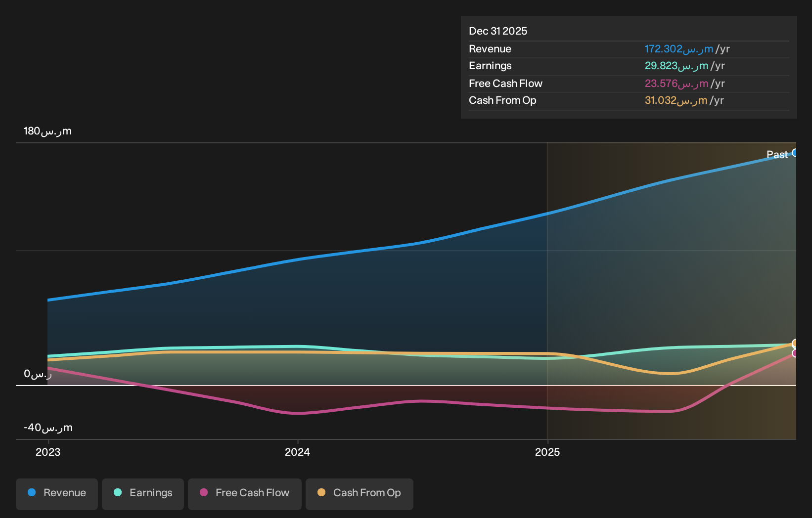Screen dimensions: 812x518
Task: Select the 2025 x-axis label
Action: [547, 452]
